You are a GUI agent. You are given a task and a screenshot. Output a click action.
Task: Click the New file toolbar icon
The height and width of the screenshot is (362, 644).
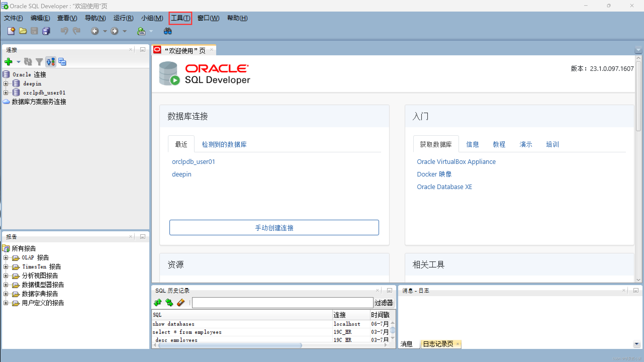click(x=11, y=31)
